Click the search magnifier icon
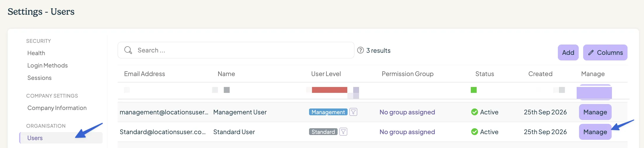644x148 pixels. pyautogui.click(x=128, y=50)
